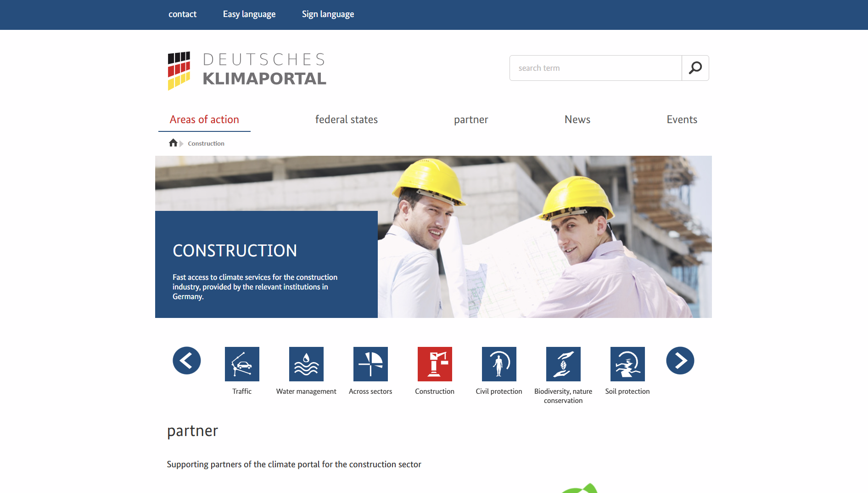Image resolution: width=868 pixels, height=493 pixels.
Task: Select the Traffic sector icon
Action: tap(242, 363)
